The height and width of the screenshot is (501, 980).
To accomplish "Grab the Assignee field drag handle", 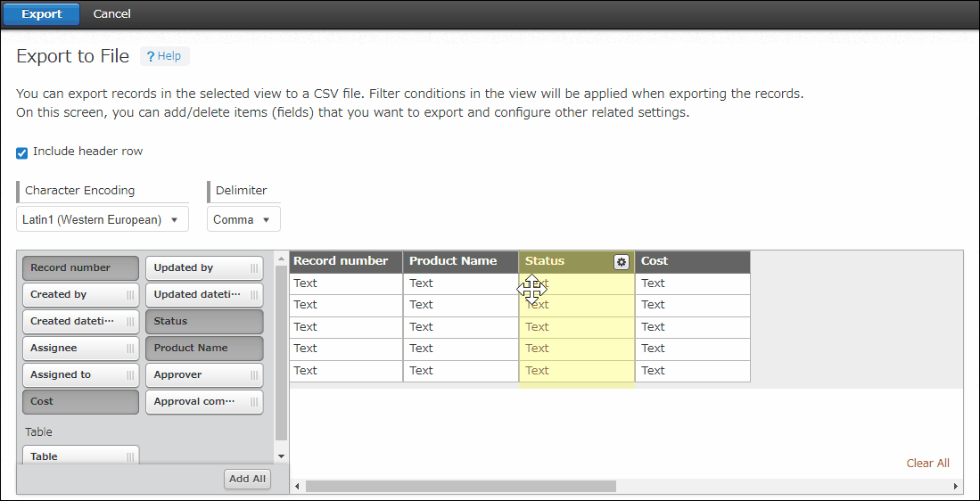I will click(130, 349).
